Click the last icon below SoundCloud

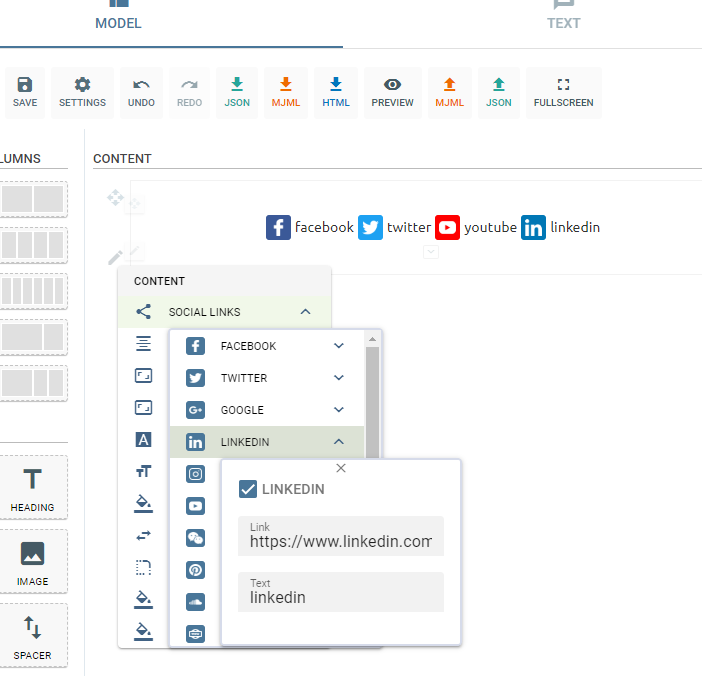[196, 634]
